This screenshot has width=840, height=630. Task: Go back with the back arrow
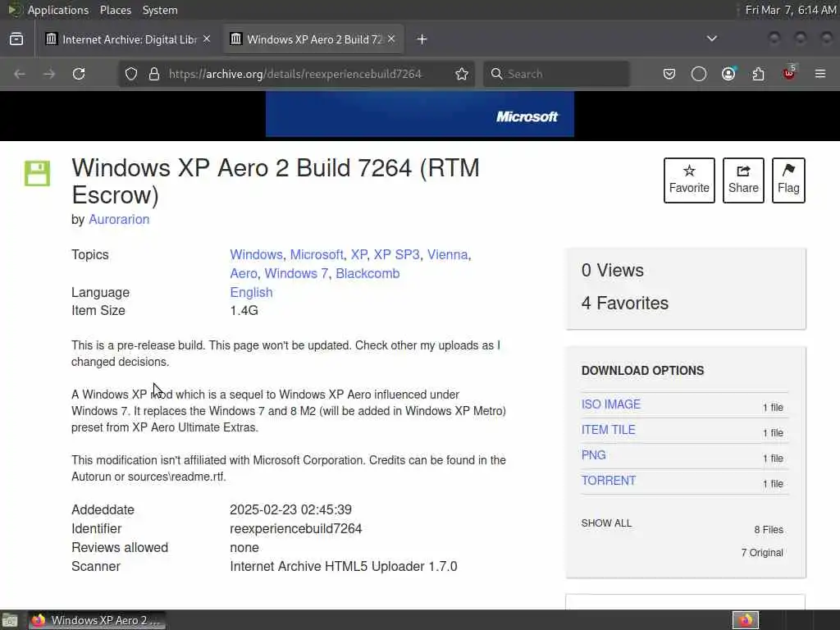20,74
